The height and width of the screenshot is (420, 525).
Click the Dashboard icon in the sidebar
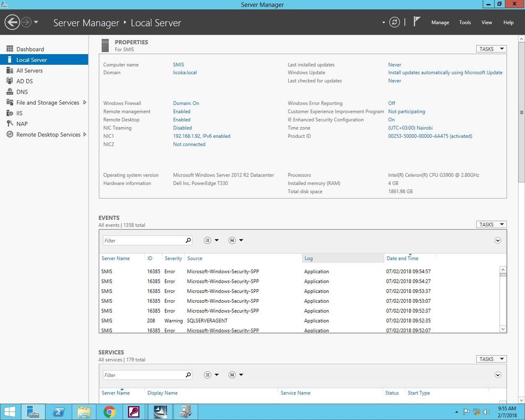click(x=9, y=49)
